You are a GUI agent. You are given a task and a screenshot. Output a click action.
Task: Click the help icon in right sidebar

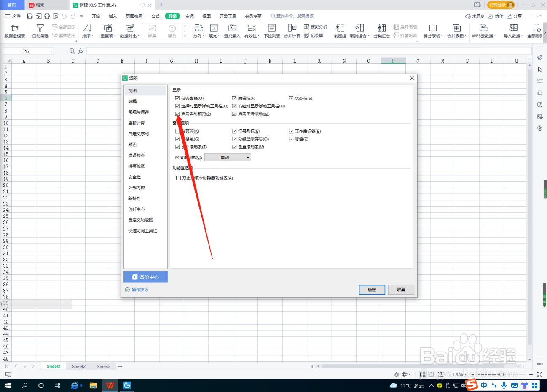540,105
